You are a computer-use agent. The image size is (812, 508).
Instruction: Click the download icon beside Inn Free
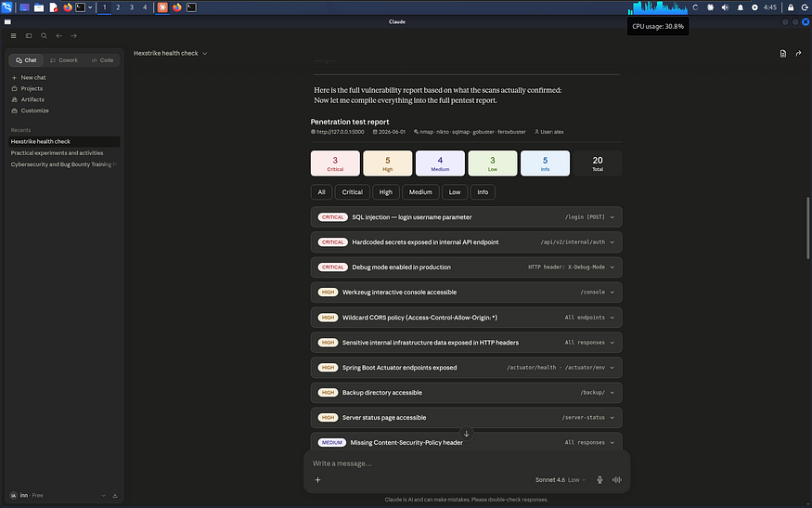pos(115,496)
